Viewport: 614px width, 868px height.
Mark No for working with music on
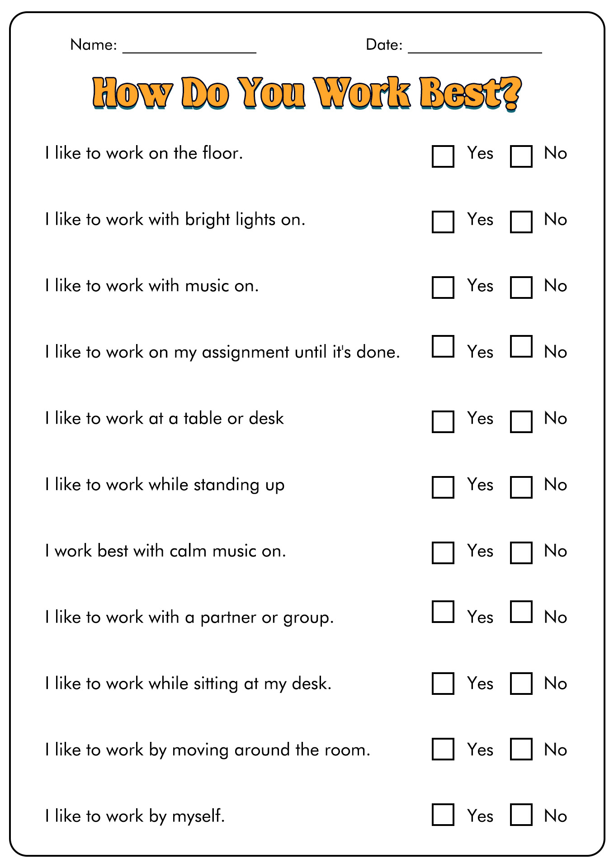(x=521, y=288)
